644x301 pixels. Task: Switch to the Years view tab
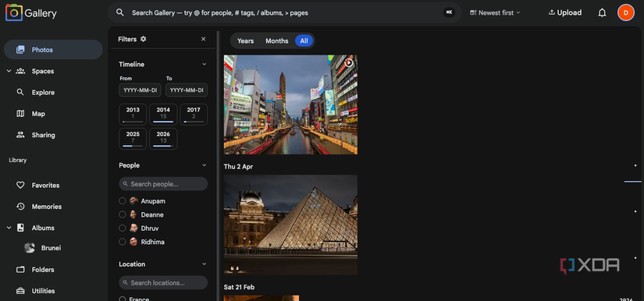245,41
